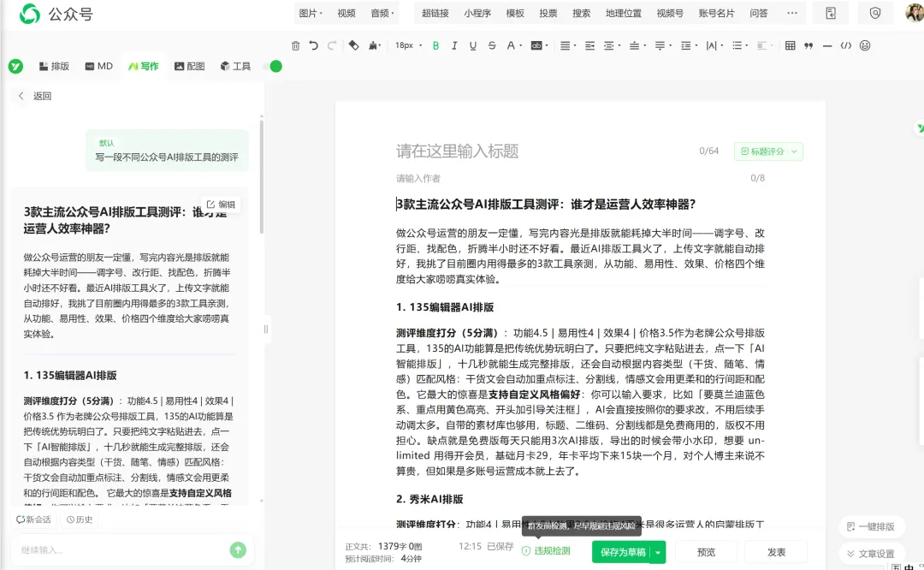
Task: Insert a 账号名片
Action: click(717, 13)
